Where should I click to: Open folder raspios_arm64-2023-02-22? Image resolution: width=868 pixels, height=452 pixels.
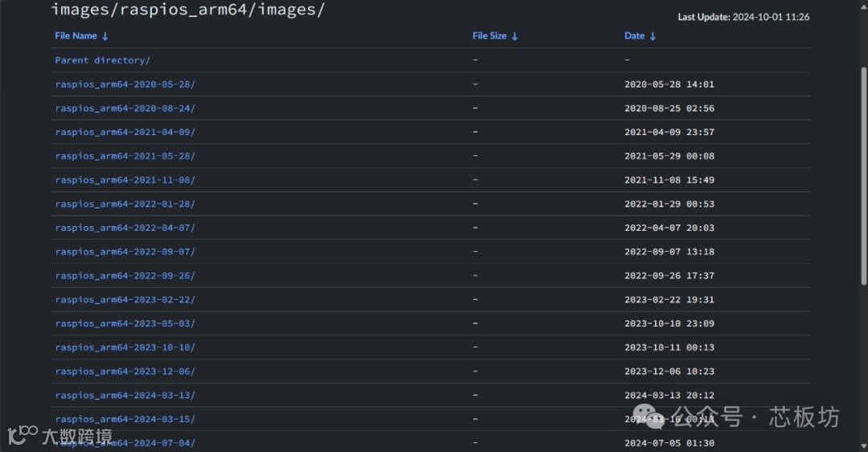(125, 300)
